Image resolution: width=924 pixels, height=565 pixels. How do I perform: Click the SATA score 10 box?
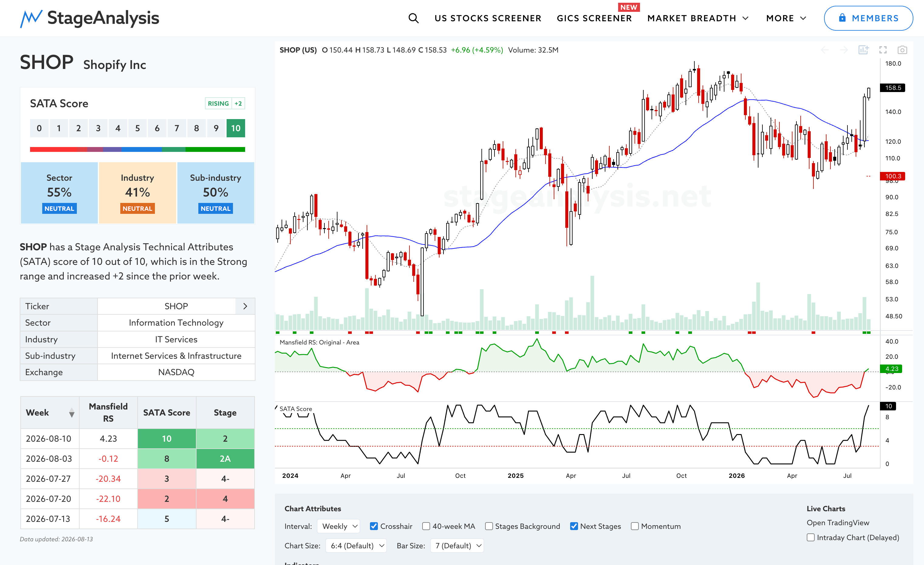235,128
